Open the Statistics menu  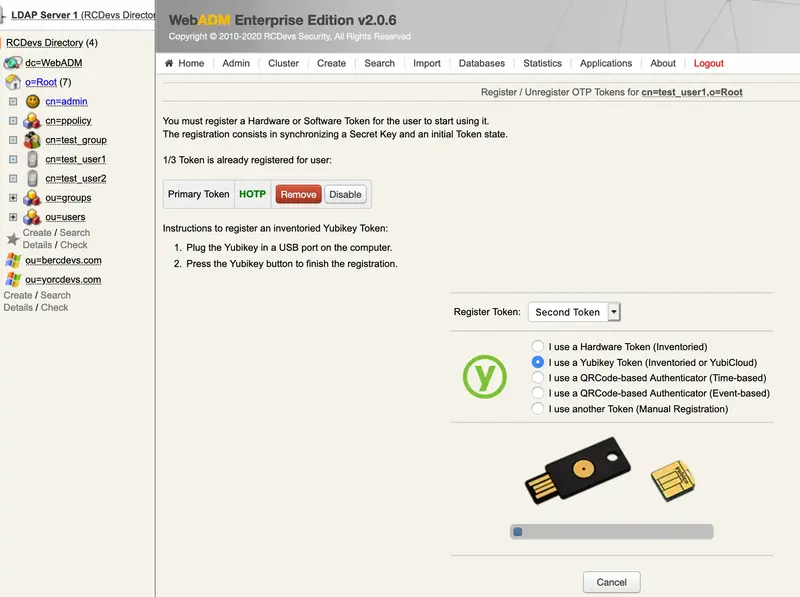tap(542, 63)
